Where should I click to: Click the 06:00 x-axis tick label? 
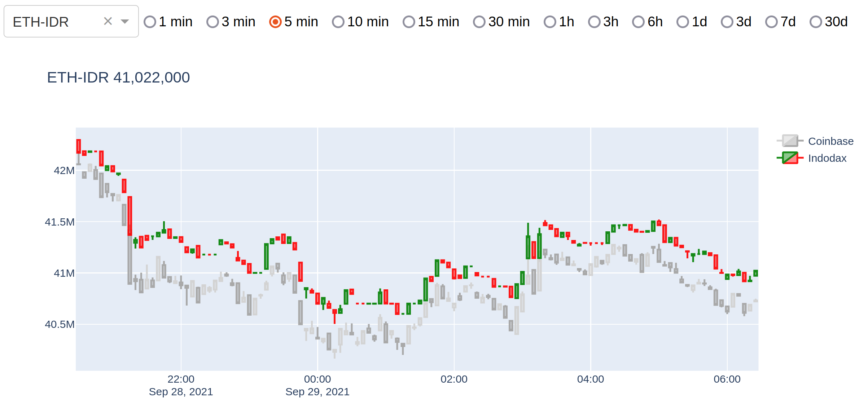(727, 379)
